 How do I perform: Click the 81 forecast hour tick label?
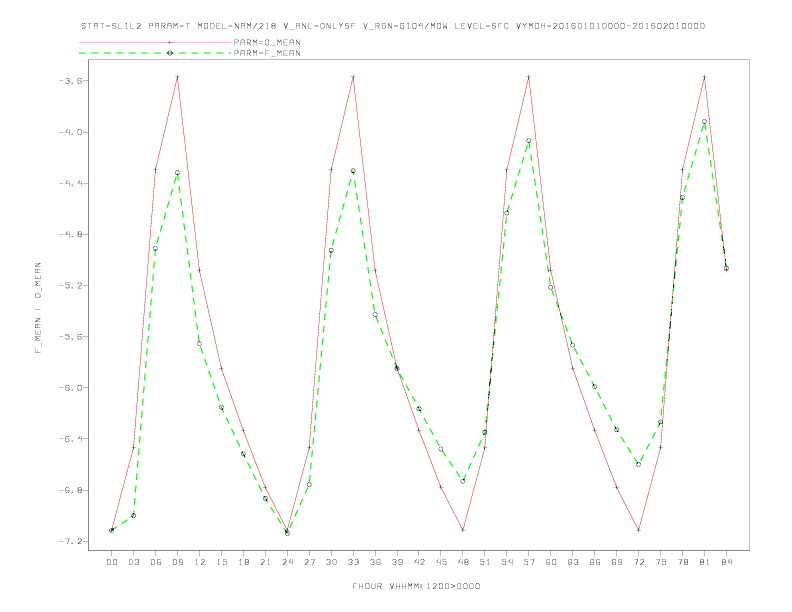705,562
